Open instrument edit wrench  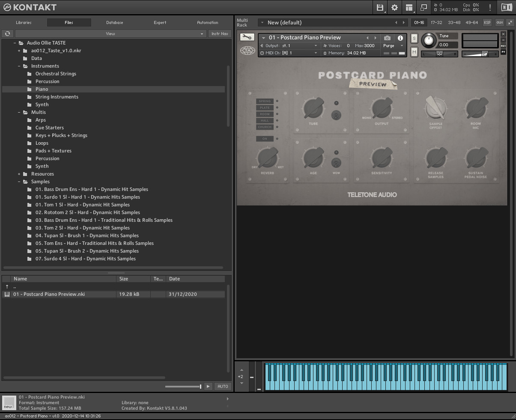(x=247, y=37)
